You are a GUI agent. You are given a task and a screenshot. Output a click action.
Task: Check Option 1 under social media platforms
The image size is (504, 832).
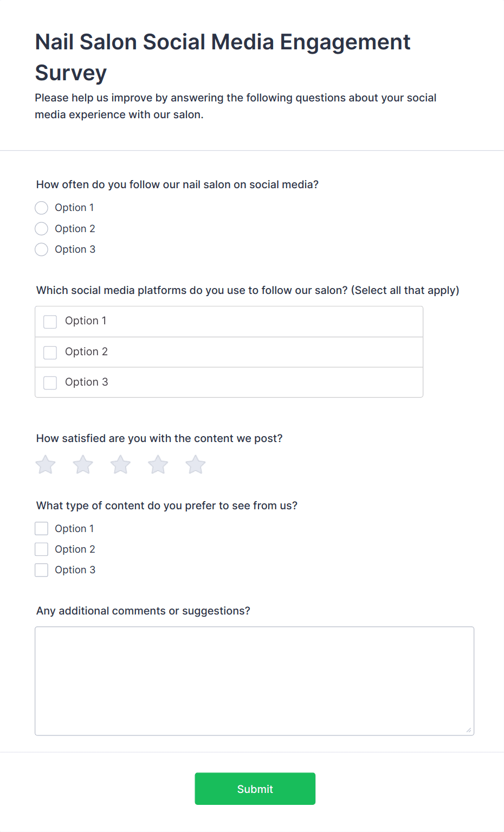tap(50, 322)
